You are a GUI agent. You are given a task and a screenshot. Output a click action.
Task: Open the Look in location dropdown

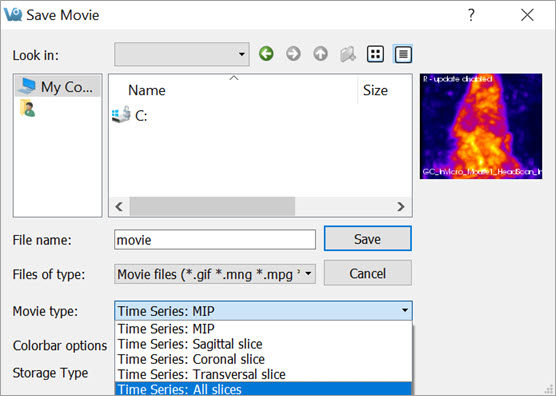[x=182, y=54]
